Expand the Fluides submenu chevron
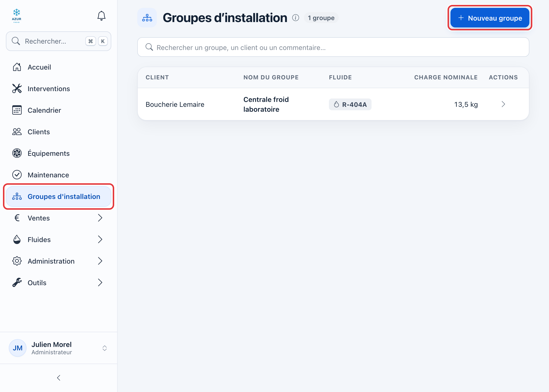 (100, 239)
